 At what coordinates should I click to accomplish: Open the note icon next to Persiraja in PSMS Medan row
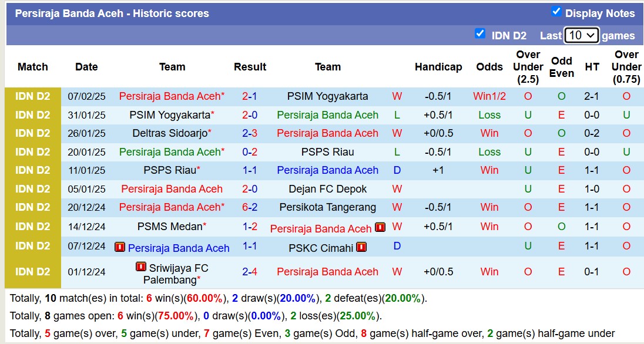(x=380, y=228)
